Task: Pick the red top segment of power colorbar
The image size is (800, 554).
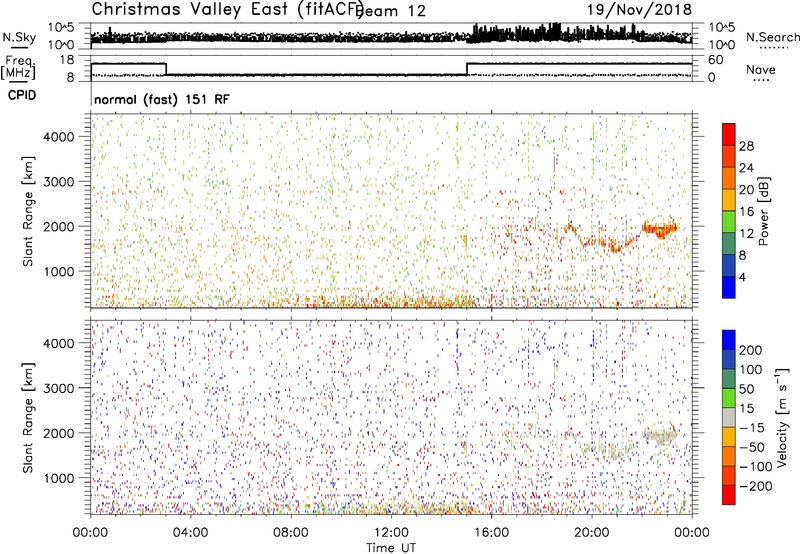Action: pyautogui.click(x=729, y=135)
